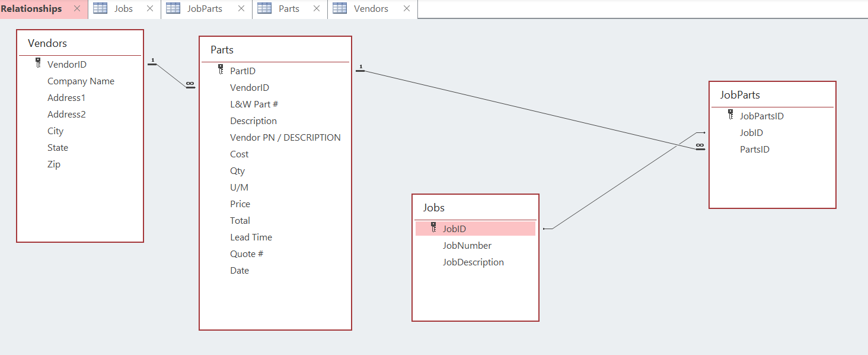Close the Jobs tab
868x355 pixels.
click(x=150, y=9)
